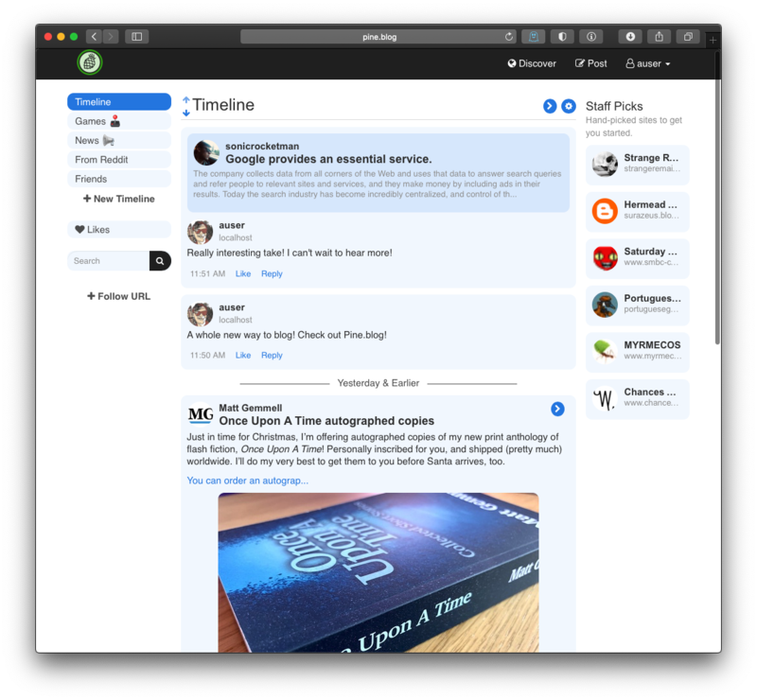Image resolution: width=757 pixels, height=700 pixels.
Task: Click Follow URL
Action: (119, 296)
